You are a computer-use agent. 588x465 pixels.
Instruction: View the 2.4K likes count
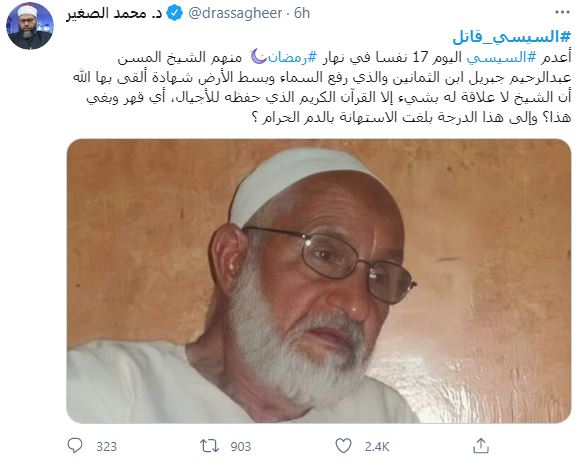(x=377, y=447)
